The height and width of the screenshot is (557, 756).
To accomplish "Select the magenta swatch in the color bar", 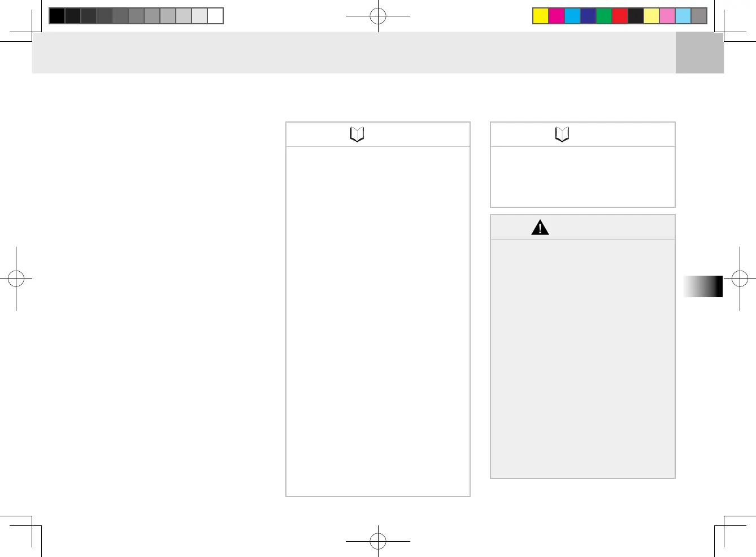I will [557, 16].
